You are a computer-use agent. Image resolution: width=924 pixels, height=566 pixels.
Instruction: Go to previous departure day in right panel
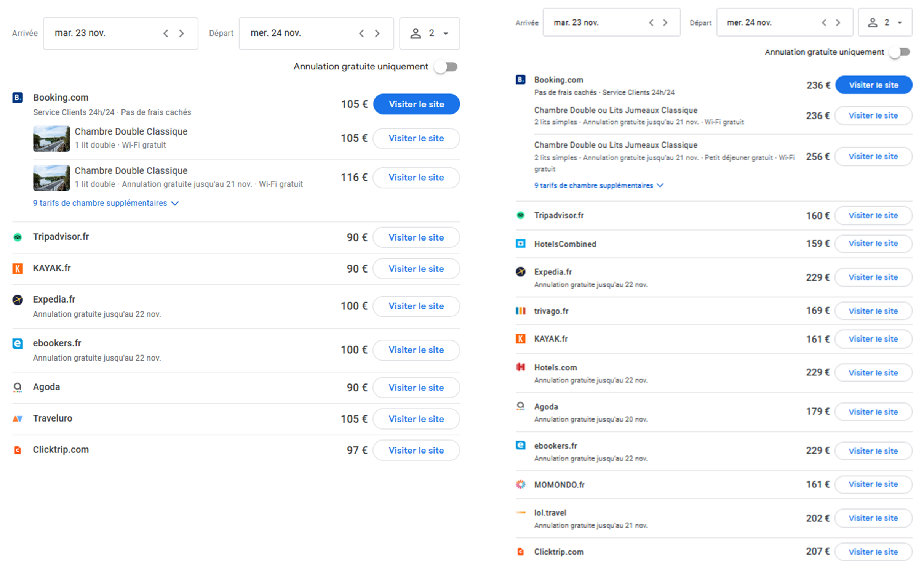tap(824, 22)
